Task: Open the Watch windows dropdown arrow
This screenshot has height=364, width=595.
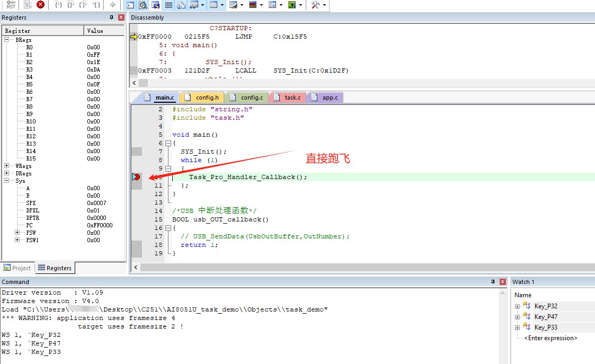Action: pyautogui.click(x=202, y=5)
